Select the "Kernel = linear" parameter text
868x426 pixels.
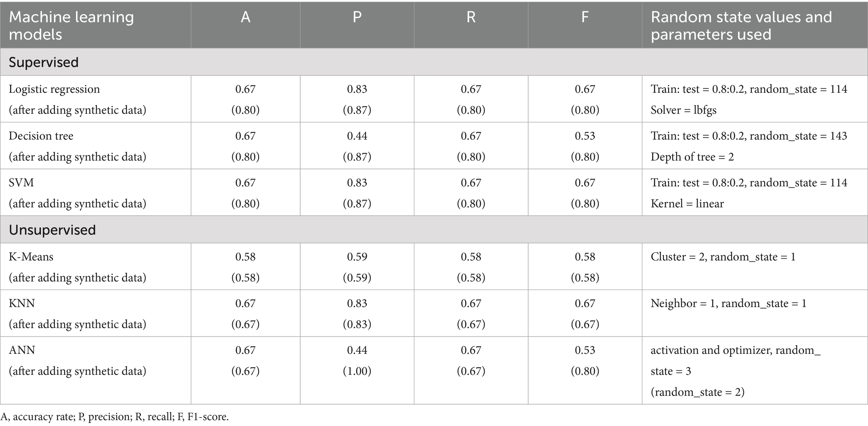(687, 204)
